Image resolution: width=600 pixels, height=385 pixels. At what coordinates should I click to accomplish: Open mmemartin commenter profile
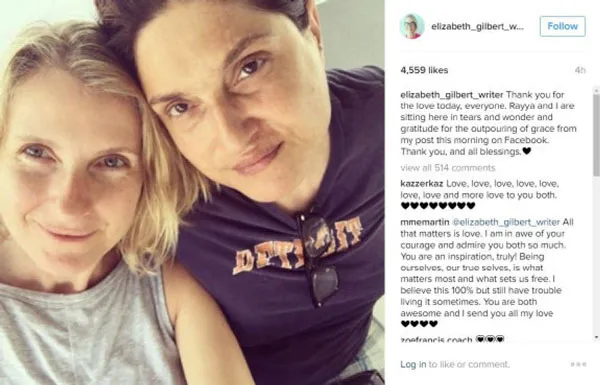tap(425, 222)
